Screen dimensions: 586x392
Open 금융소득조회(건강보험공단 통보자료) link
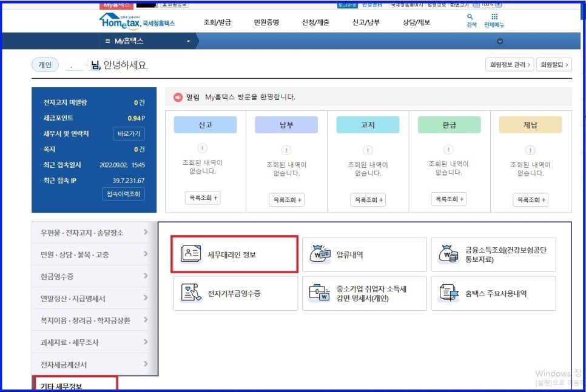point(493,254)
